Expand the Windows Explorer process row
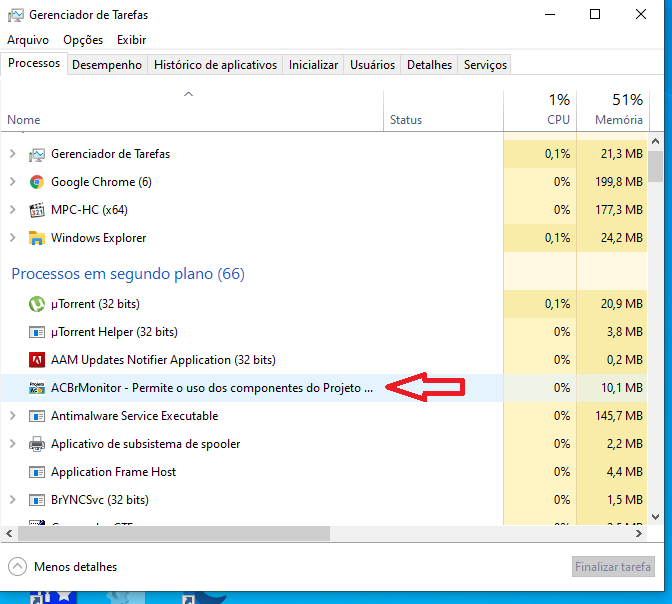672x604 pixels. (13, 237)
